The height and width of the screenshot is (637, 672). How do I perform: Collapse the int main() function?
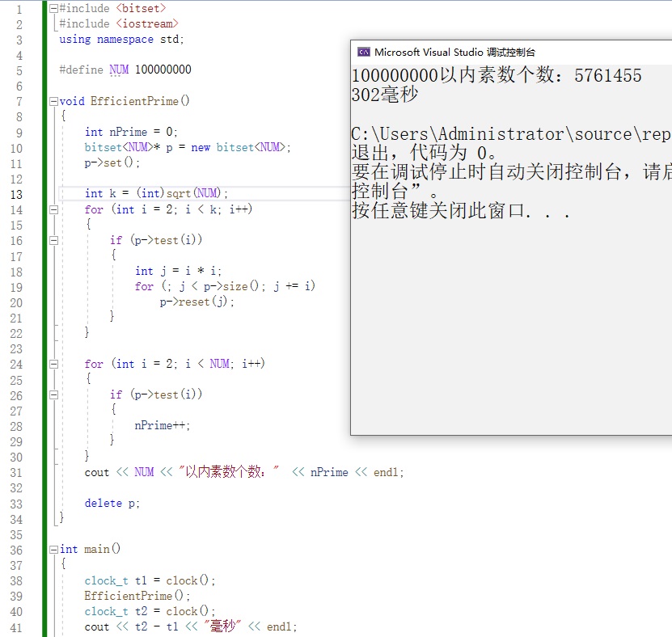[53, 549]
